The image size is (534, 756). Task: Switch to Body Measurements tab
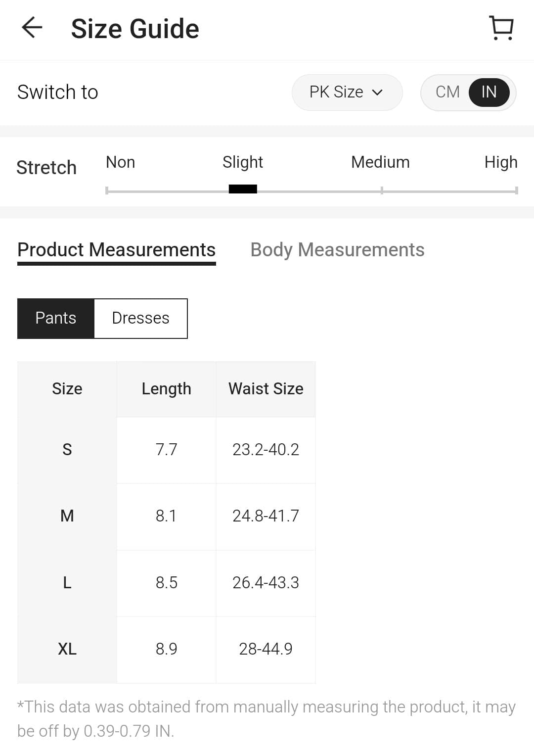pyautogui.click(x=337, y=250)
